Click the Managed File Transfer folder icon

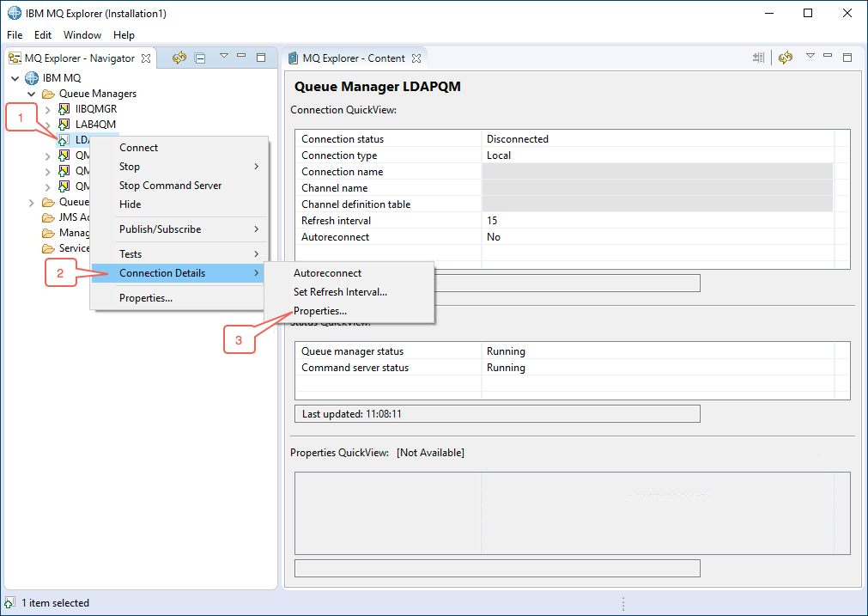point(49,233)
